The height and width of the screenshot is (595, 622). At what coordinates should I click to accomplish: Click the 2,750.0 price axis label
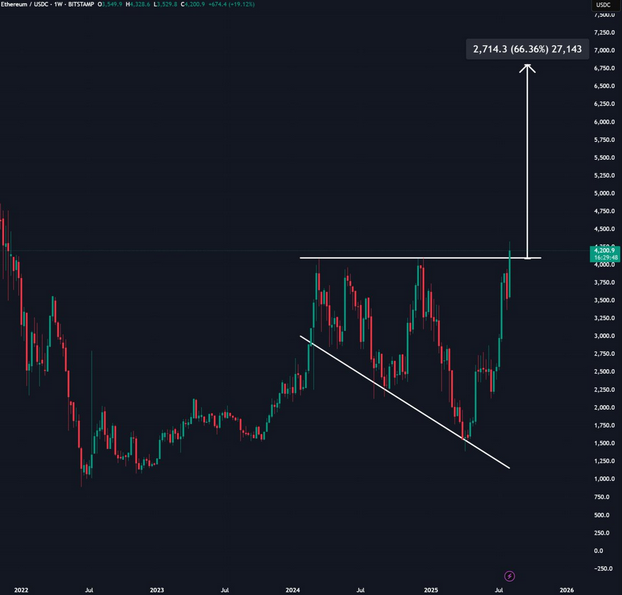(604, 354)
